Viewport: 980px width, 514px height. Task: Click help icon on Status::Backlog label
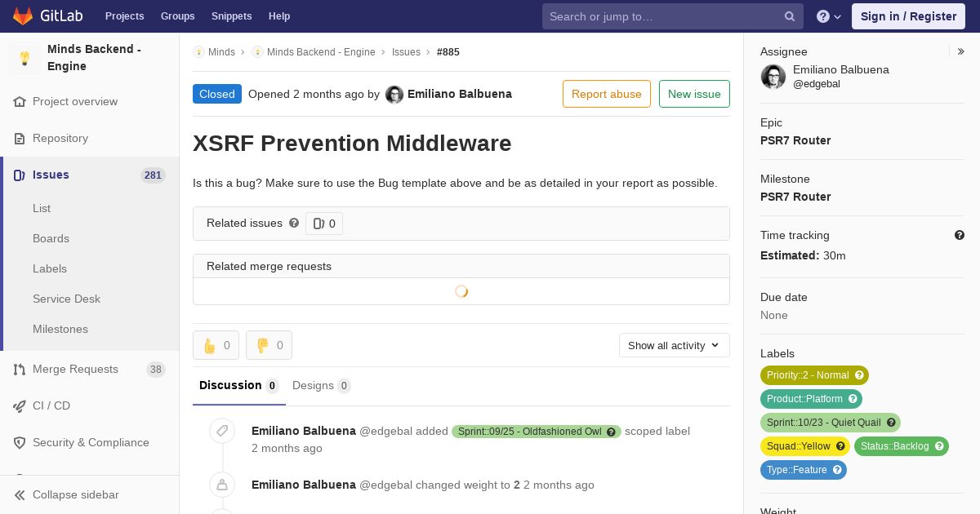point(939,446)
